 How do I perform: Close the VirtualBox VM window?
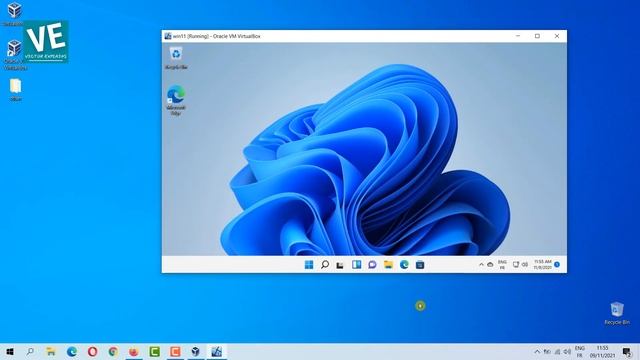(557, 36)
